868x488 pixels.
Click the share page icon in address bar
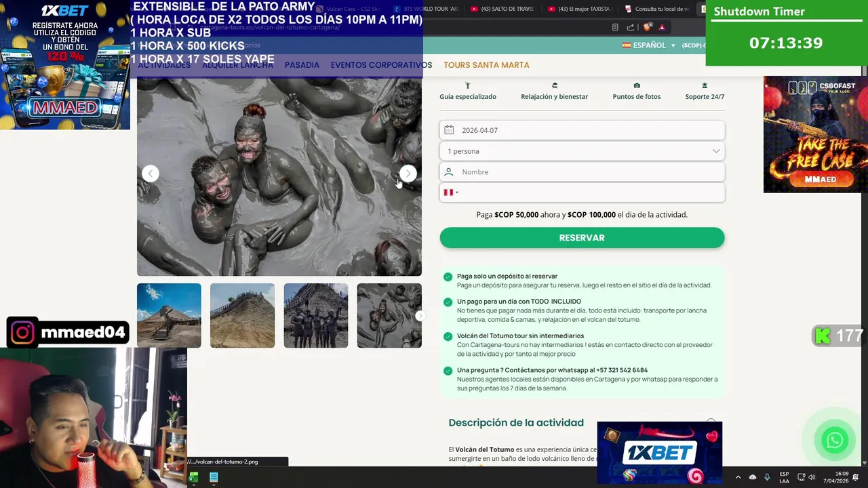point(631,27)
